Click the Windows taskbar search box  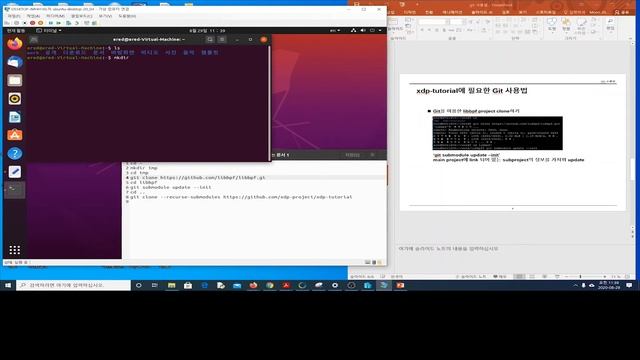click(x=73, y=285)
